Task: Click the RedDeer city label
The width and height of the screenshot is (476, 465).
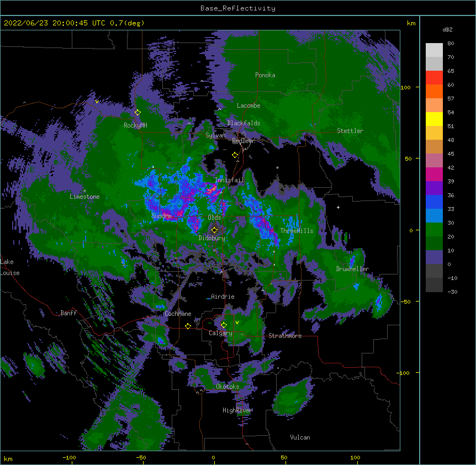Action: point(243,141)
